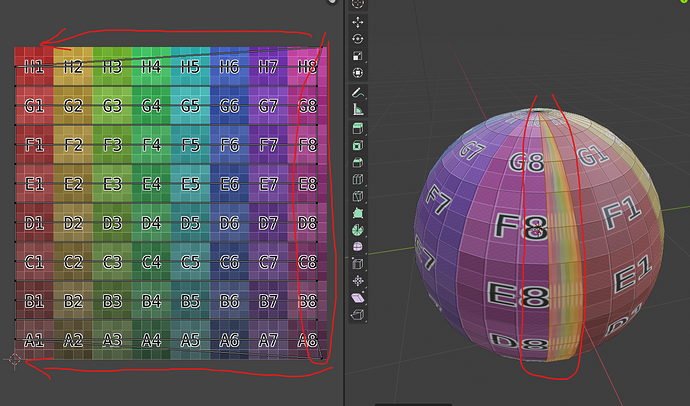Activate the Measure ruler tool
Image resolution: width=690 pixels, height=406 pixels.
click(358, 109)
